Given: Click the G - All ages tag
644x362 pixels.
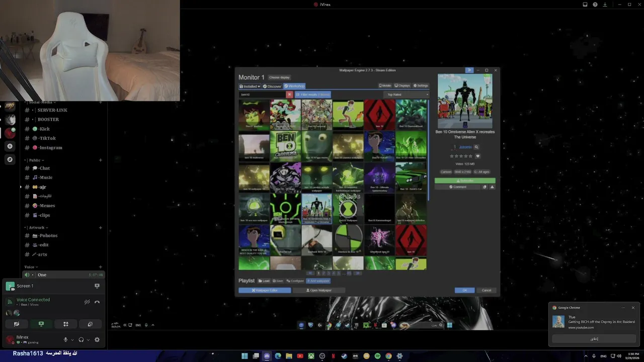Looking at the screenshot, I should click(x=481, y=172).
